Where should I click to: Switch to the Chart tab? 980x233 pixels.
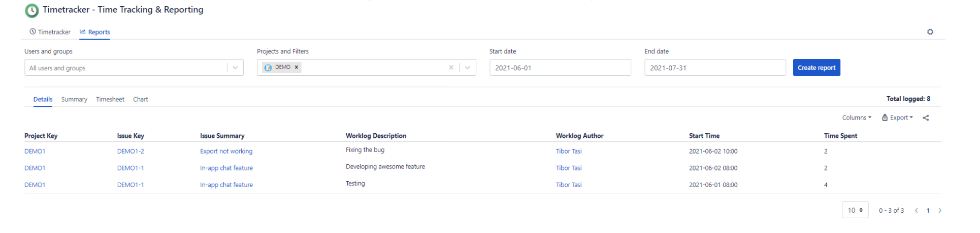(140, 99)
